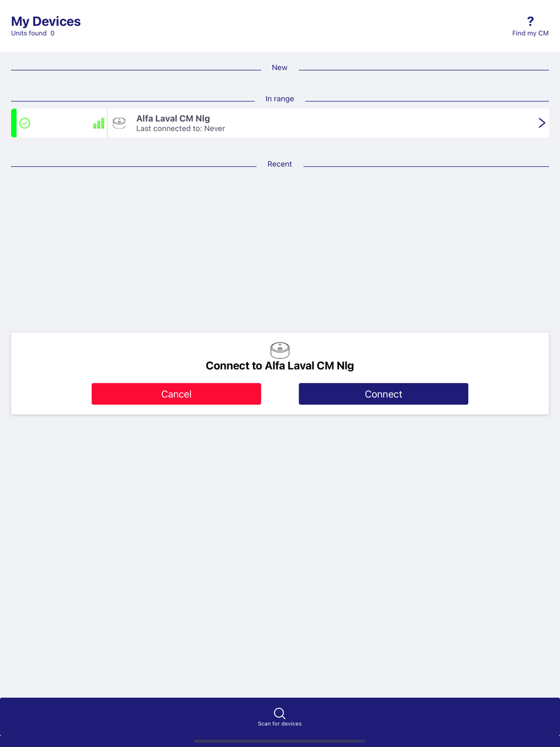Image resolution: width=560 pixels, height=747 pixels.
Task: Click the My Devices title
Action: [x=46, y=21]
